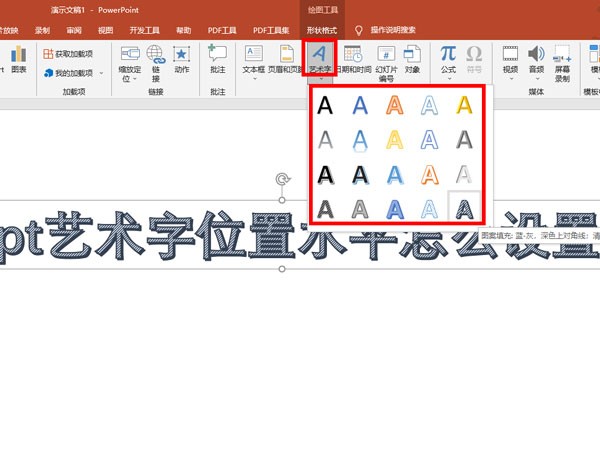Switch to the Shape Format (形状格式) tab
The image size is (600, 450).
321,30
